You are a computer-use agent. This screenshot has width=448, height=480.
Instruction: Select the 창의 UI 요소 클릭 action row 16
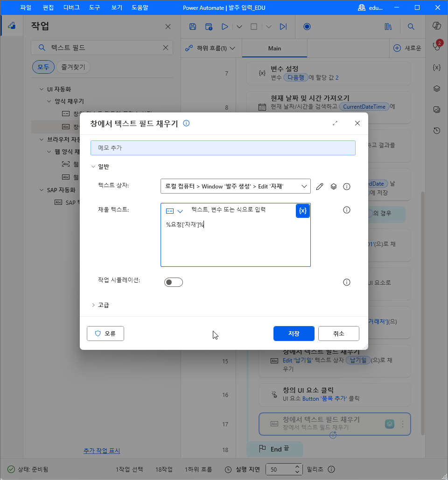click(x=335, y=395)
